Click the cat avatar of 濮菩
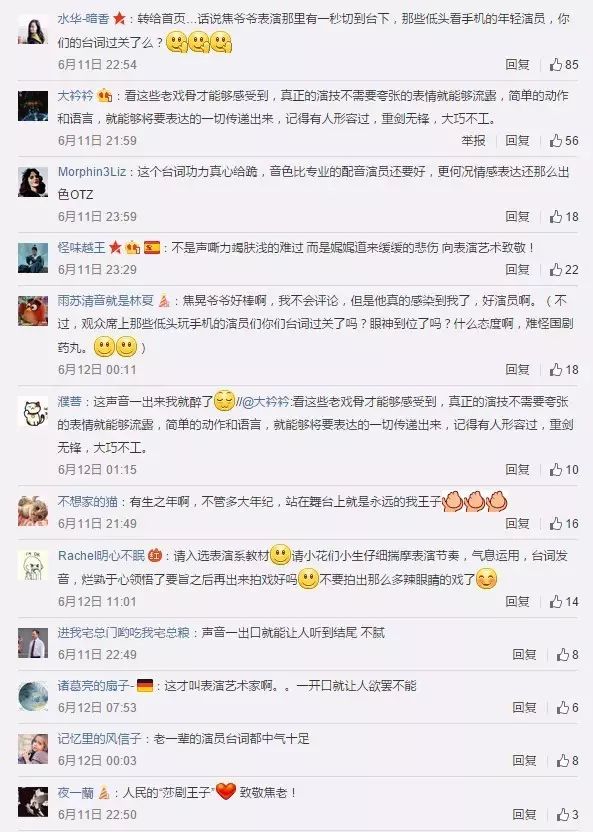593x832 pixels. click(33, 412)
